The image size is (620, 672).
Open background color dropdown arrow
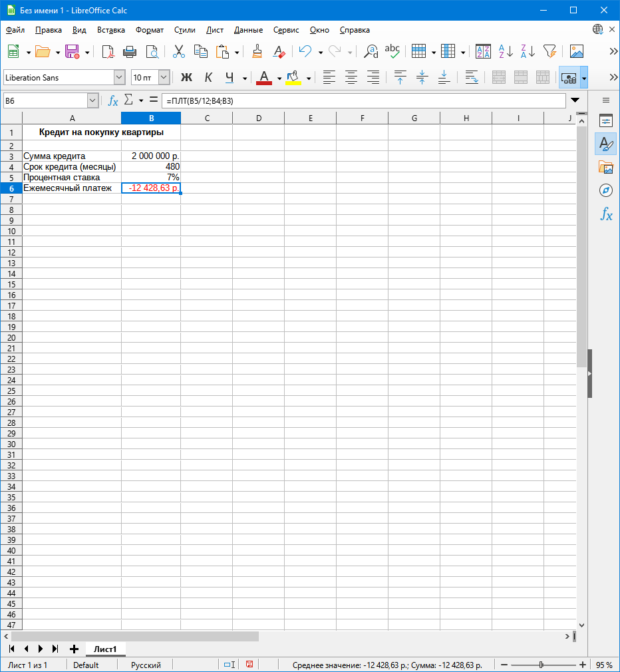pyautogui.click(x=309, y=79)
